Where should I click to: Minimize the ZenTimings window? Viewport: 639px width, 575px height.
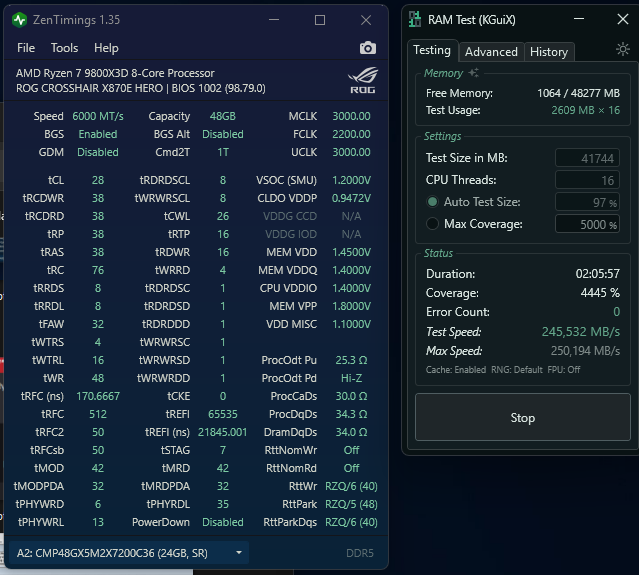coord(274,20)
